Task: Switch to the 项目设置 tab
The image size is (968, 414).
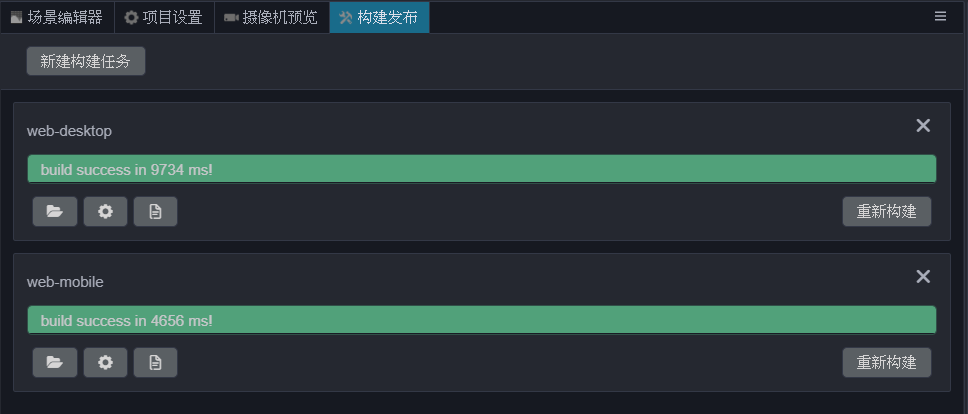Action: click(163, 17)
